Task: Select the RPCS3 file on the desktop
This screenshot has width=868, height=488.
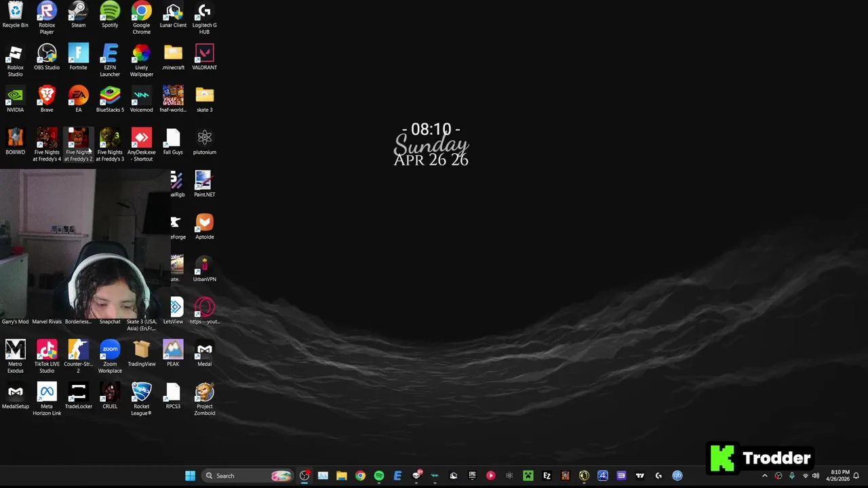Action: 173,396
